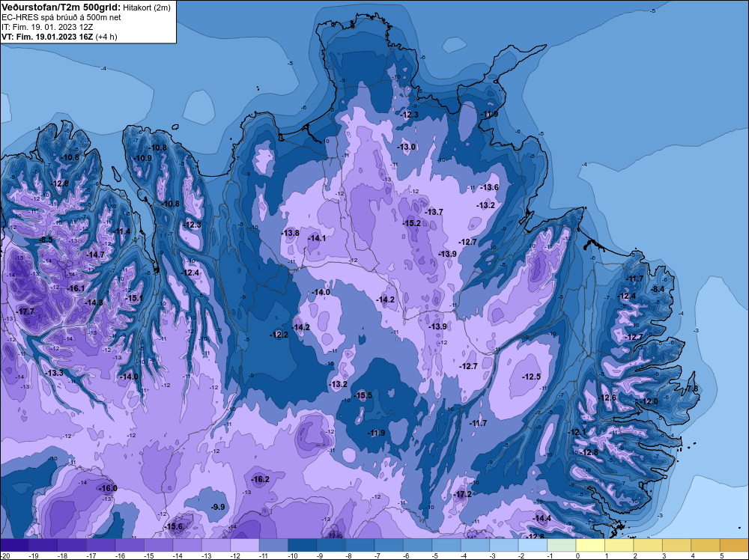749x560 pixels.
Task: Click the temperature value -13.6 on the map
Action: pyautogui.click(x=490, y=187)
